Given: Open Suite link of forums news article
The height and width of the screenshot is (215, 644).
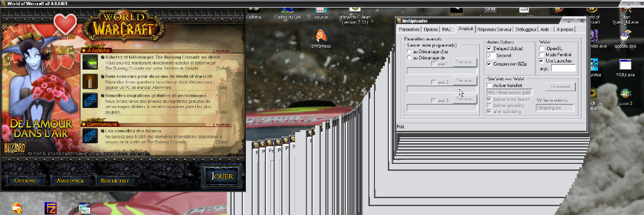Looking at the screenshot, I should click(x=222, y=141).
